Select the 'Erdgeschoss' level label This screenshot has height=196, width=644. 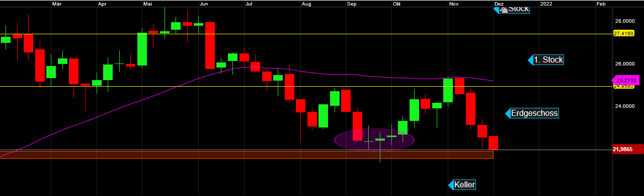coord(534,113)
